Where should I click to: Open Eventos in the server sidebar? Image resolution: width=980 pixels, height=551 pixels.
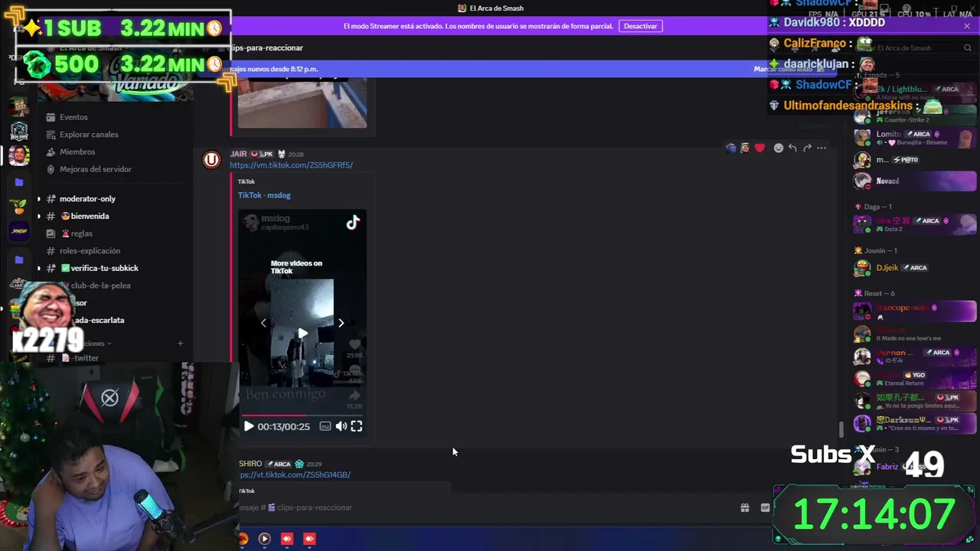point(73,117)
